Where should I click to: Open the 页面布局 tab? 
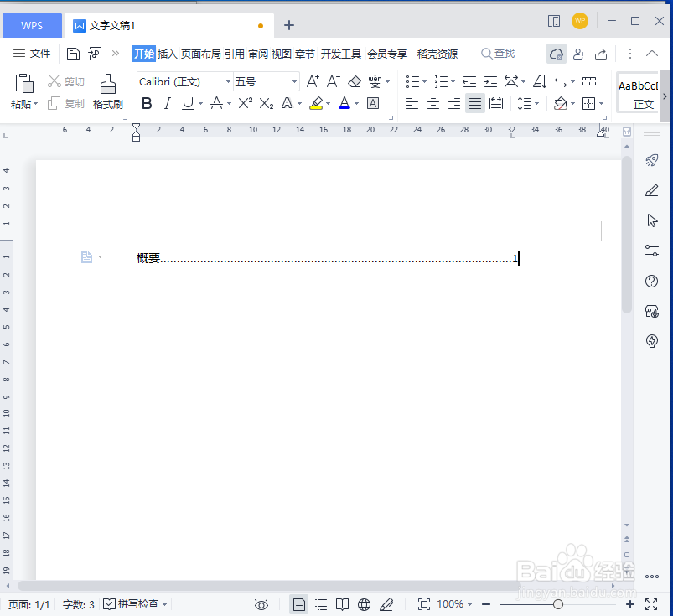[x=201, y=54]
